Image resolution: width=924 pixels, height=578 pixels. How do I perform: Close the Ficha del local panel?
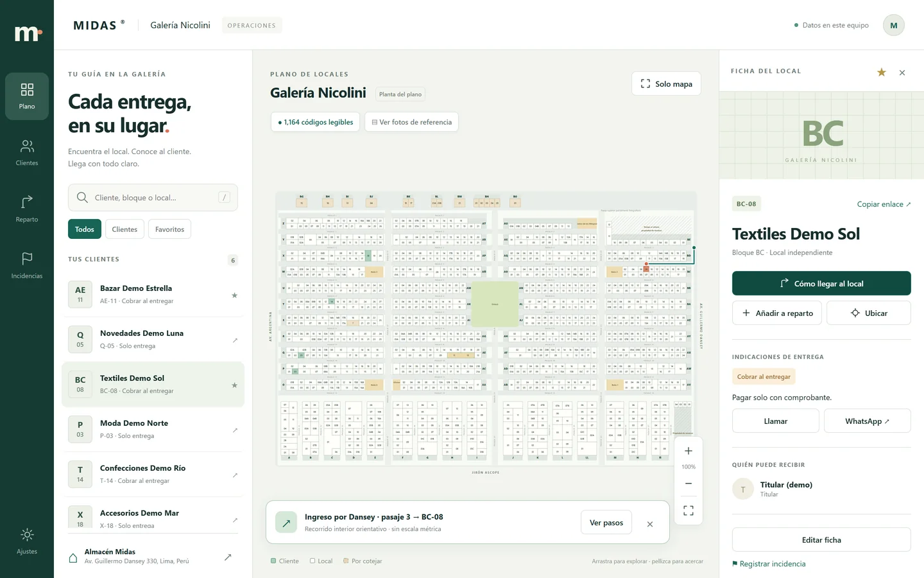pos(902,73)
